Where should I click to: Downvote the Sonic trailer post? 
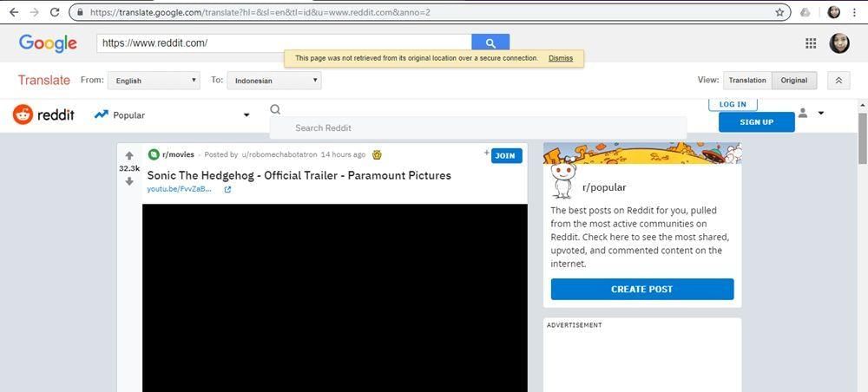[129, 181]
